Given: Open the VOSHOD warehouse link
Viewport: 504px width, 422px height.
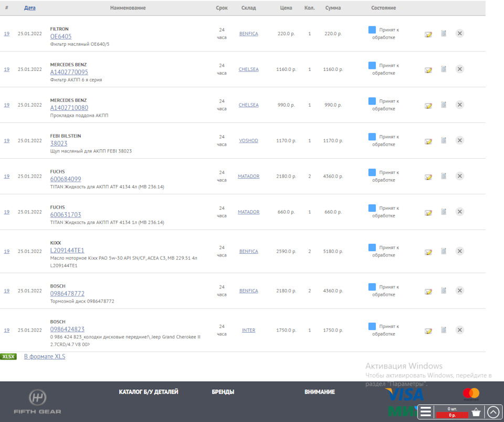Looking at the screenshot, I should tap(248, 141).
